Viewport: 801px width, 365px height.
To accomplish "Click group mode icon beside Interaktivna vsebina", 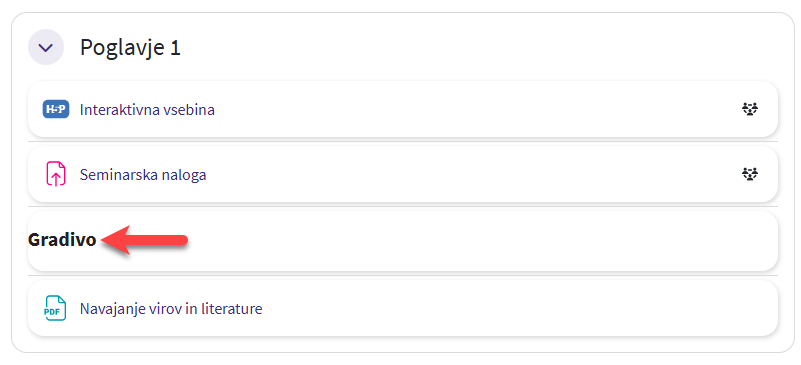I will (x=750, y=109).
